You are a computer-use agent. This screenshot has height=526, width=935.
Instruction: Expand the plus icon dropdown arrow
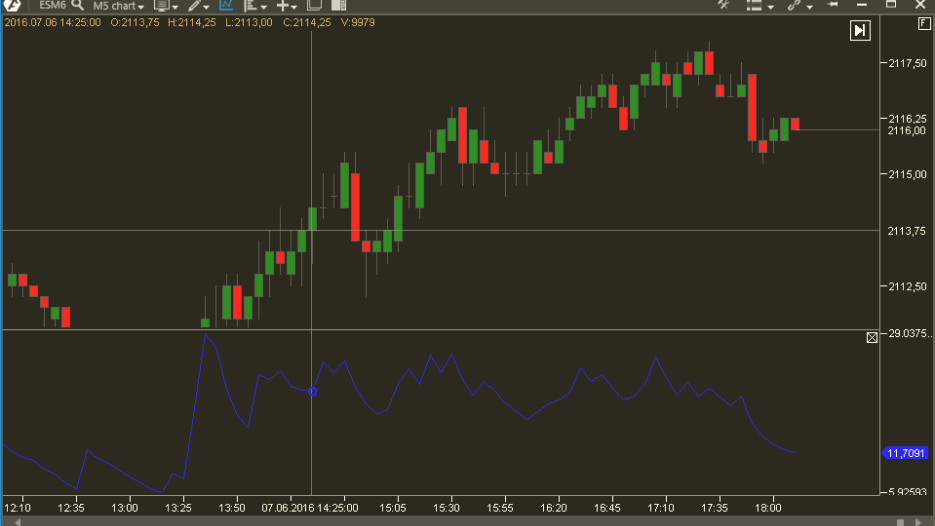coord(293,7)
